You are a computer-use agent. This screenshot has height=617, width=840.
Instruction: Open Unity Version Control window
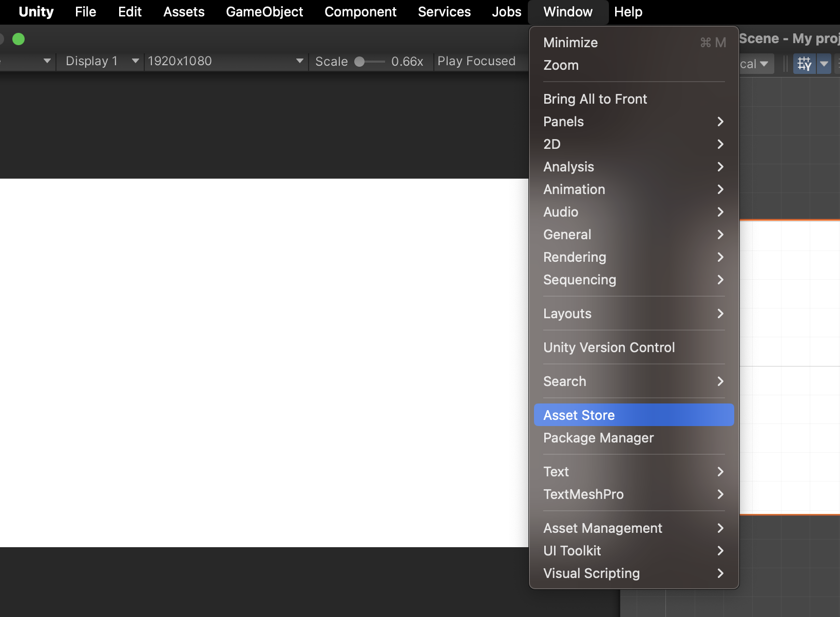click(x=634, y=348)
